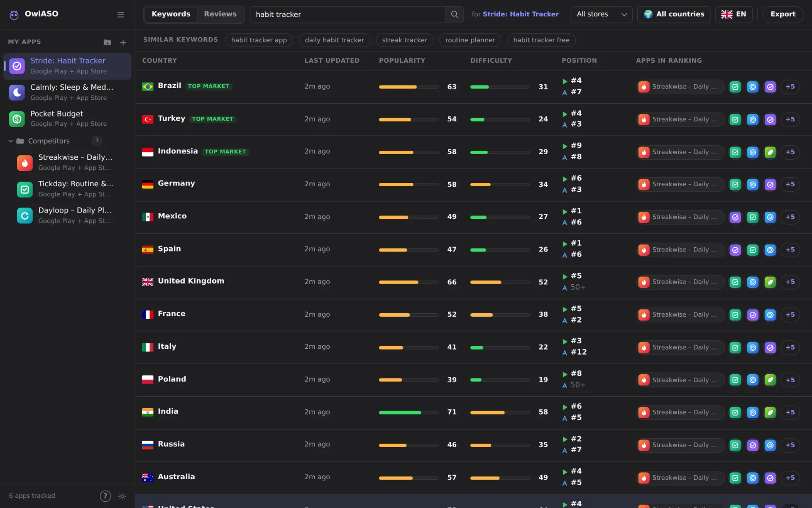Switch to the Keywords tab

(x=171, y=14)
